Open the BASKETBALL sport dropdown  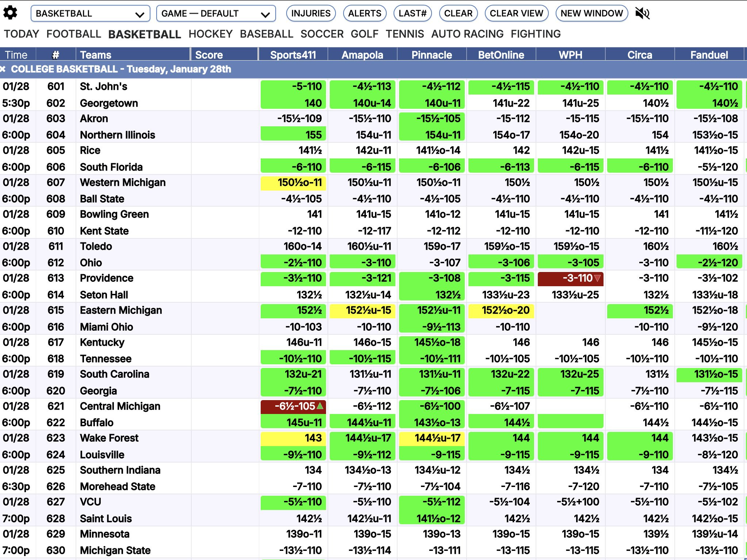tap(90, 14)
